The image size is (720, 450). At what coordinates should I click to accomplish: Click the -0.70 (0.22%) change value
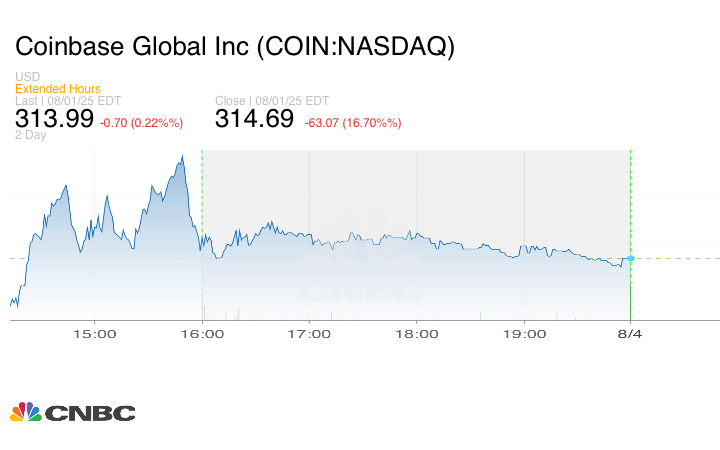point(141,122)
